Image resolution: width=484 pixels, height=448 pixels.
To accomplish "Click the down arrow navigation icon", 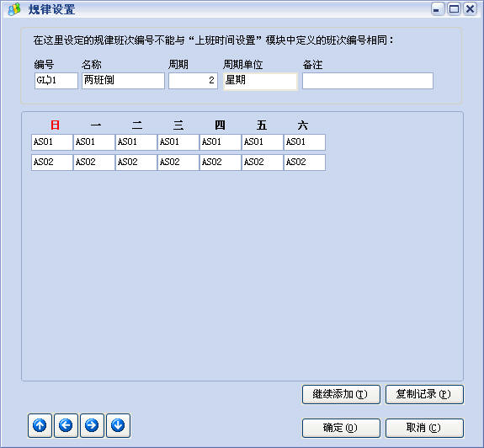I will tap(118, 426).
